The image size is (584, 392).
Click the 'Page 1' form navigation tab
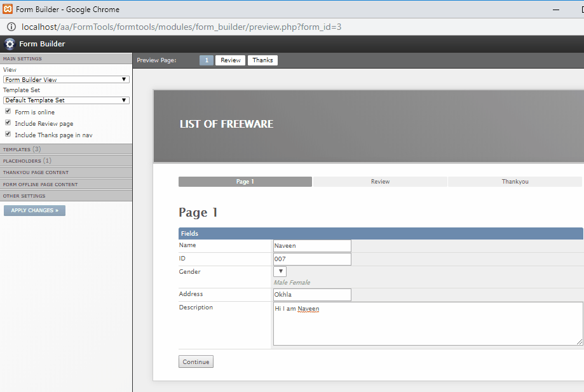(x=245, y=182)
